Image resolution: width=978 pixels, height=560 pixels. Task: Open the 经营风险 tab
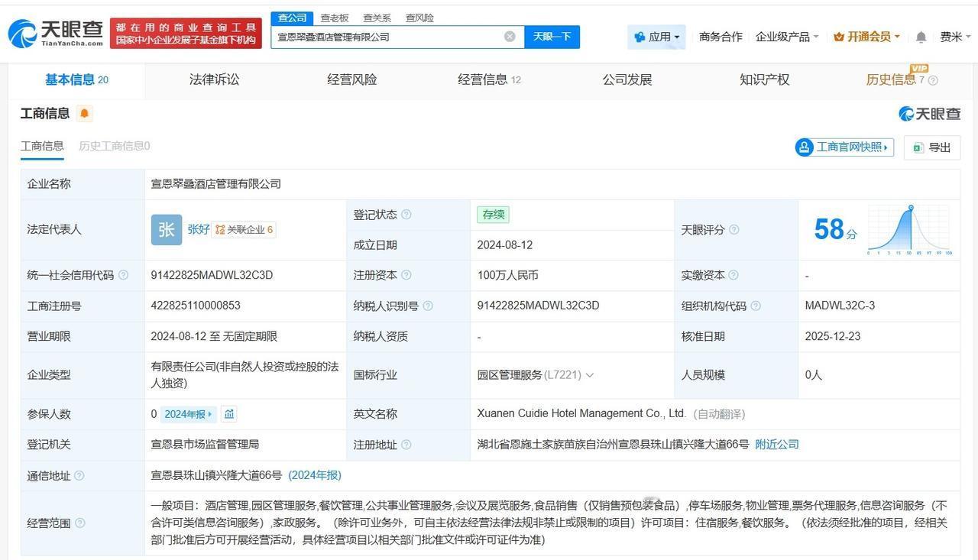pos(351,79)
